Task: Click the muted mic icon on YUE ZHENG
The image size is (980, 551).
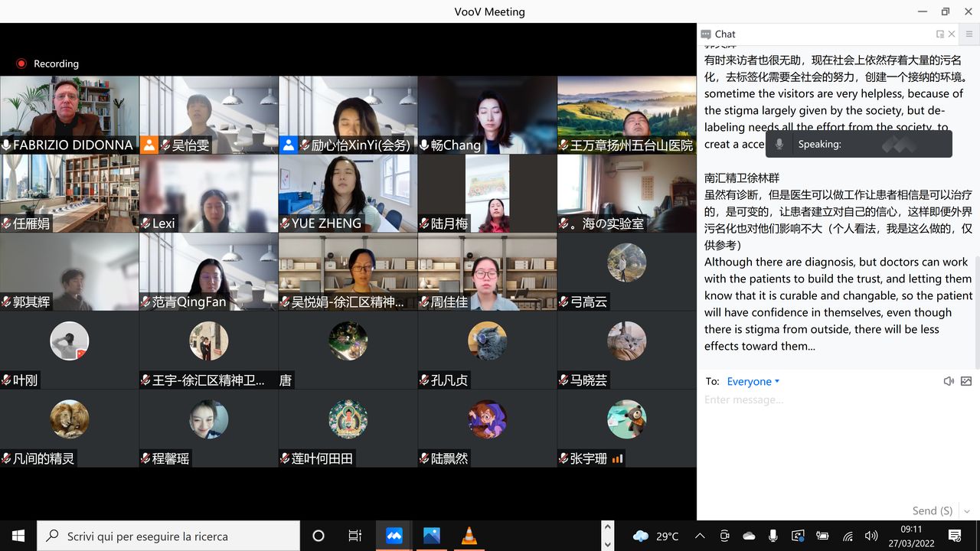Action: coord(285,223)
